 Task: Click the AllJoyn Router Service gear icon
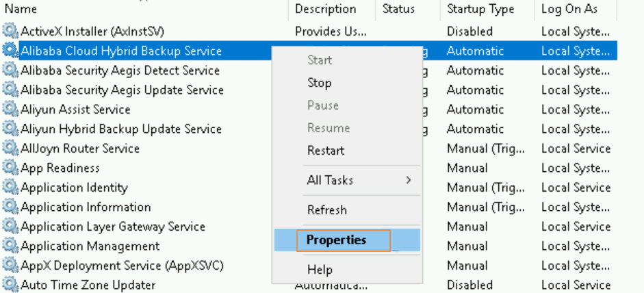[10, 148]
